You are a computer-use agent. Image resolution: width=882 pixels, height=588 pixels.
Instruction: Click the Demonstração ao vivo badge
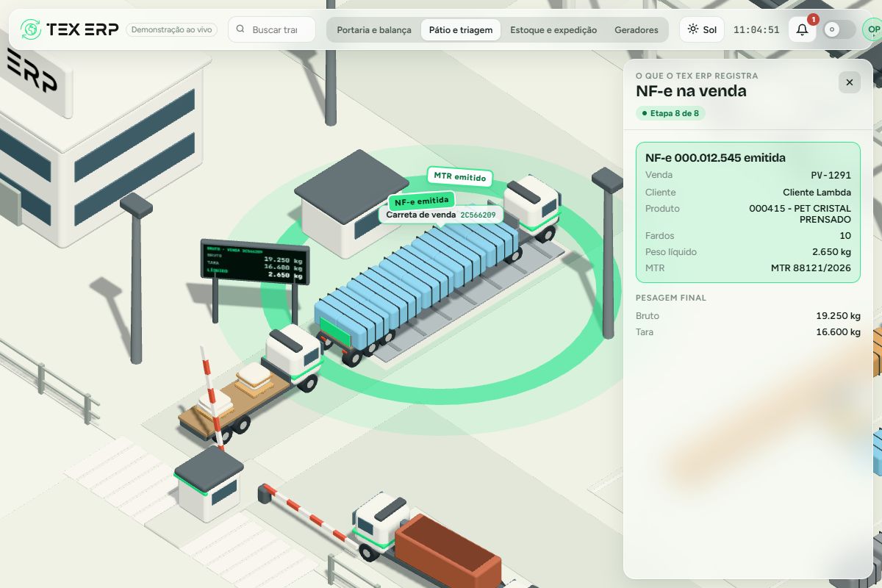tap(173, 29)
